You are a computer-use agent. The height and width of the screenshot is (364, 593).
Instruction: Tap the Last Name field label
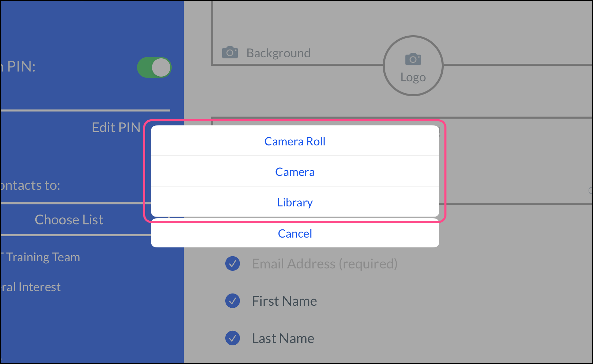click(283, 338)
